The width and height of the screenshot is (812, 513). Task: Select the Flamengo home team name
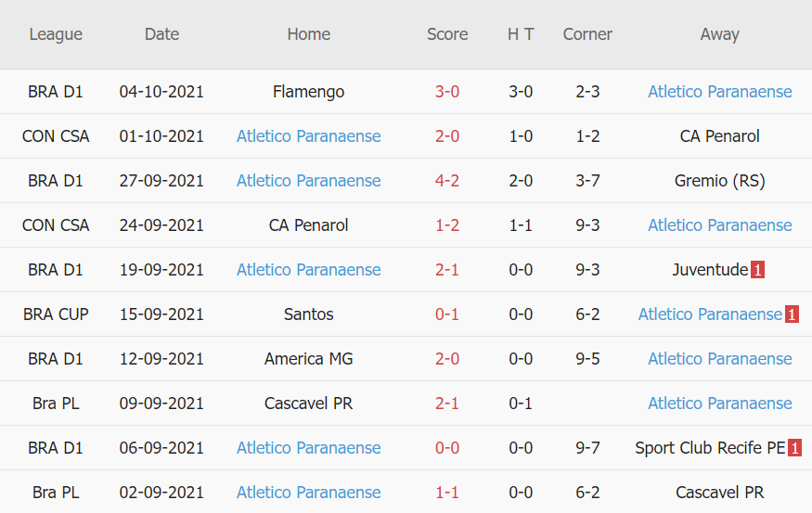(308, 92)
